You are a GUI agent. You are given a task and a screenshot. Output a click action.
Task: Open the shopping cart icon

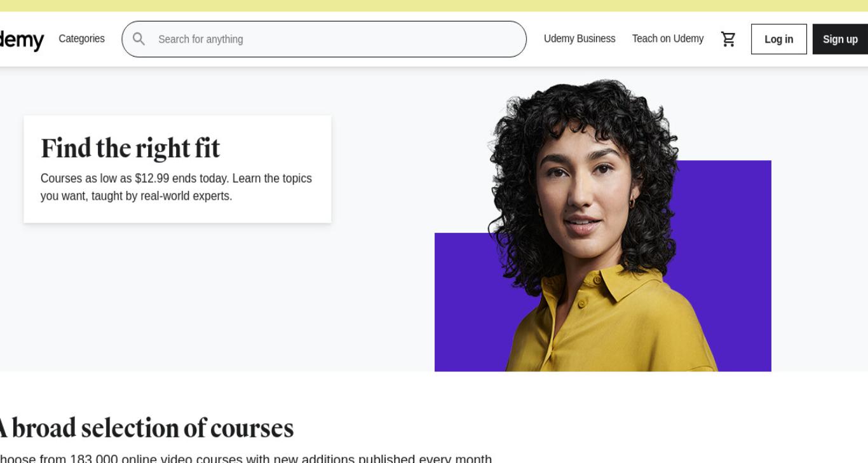coord(728,39)
